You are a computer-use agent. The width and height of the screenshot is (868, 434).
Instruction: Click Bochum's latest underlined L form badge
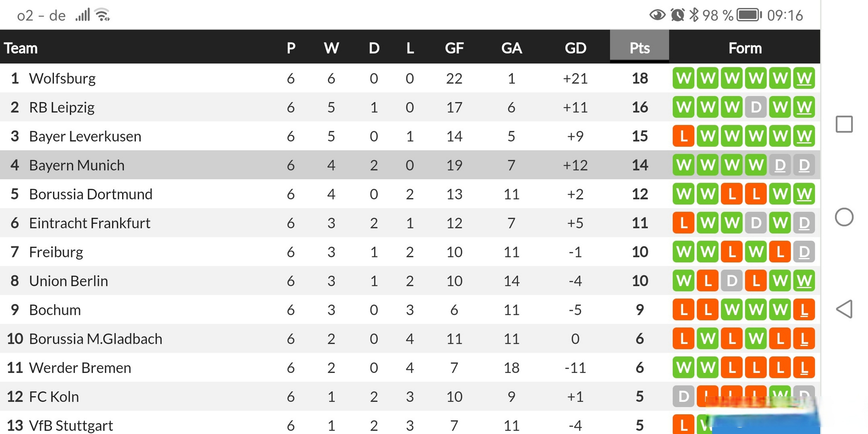pos(804,310)
